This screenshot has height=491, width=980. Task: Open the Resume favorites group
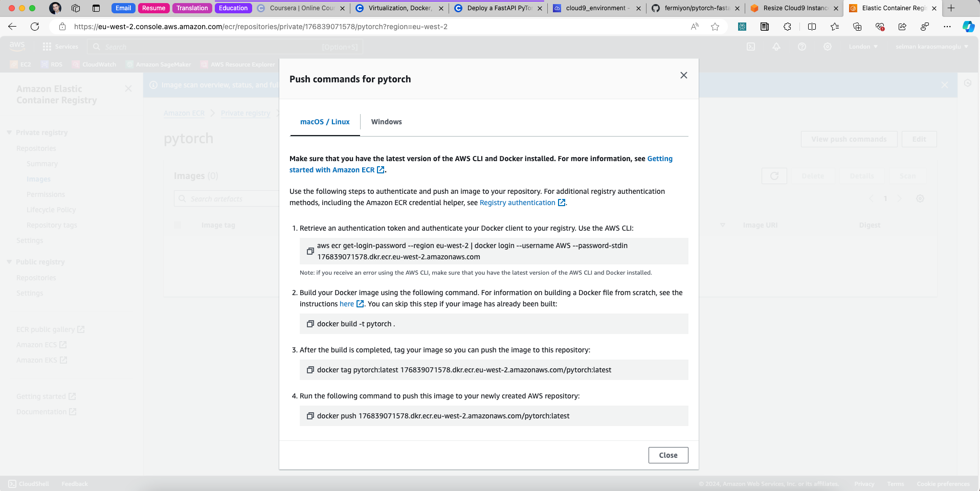(x=154, y=8)
